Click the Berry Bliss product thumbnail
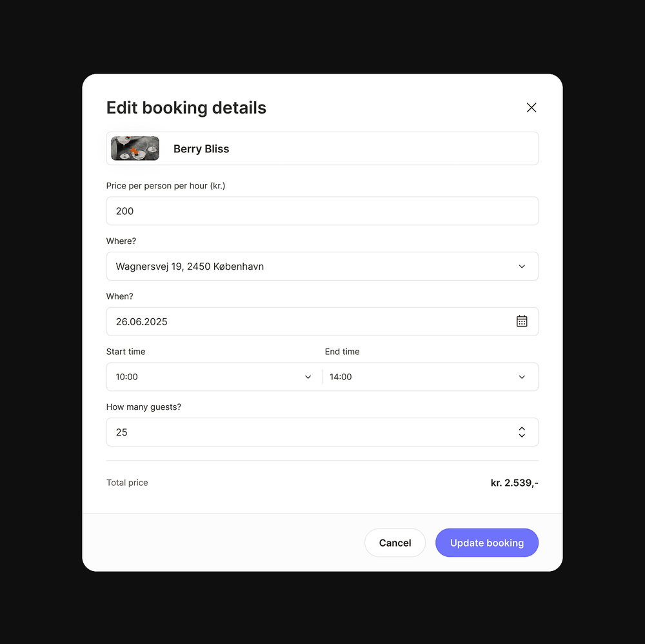The height and width of the screenshot is (644, 645). point(134,148)
